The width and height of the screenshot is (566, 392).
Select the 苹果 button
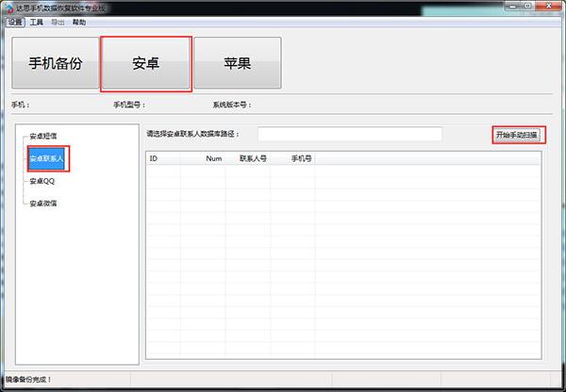click(x=238, y=63)
